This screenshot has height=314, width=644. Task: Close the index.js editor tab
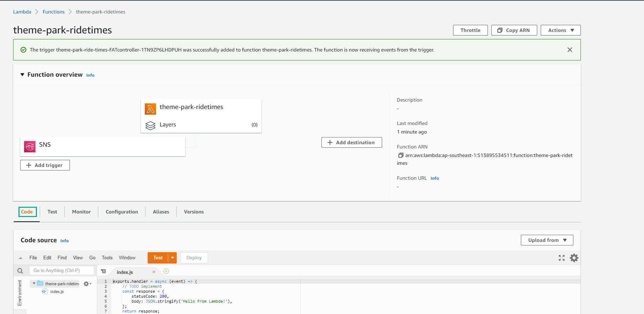tap(154, 272)
